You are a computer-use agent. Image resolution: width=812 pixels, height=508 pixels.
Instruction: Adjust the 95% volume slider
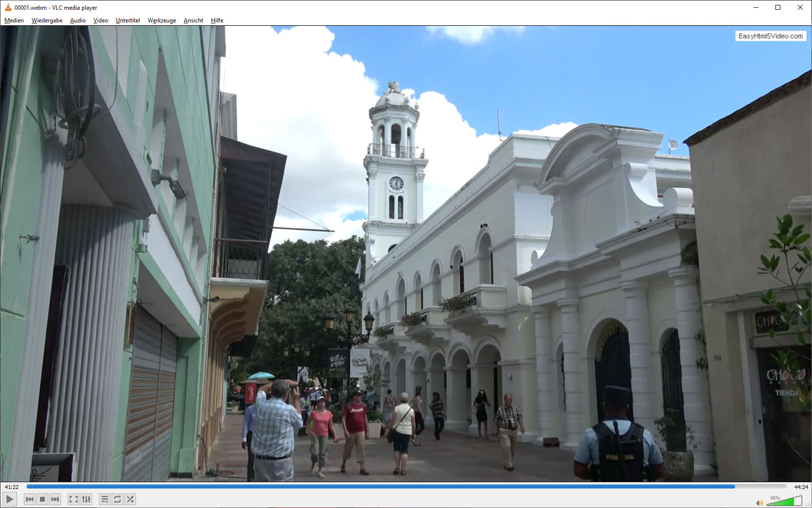point(784,501)
